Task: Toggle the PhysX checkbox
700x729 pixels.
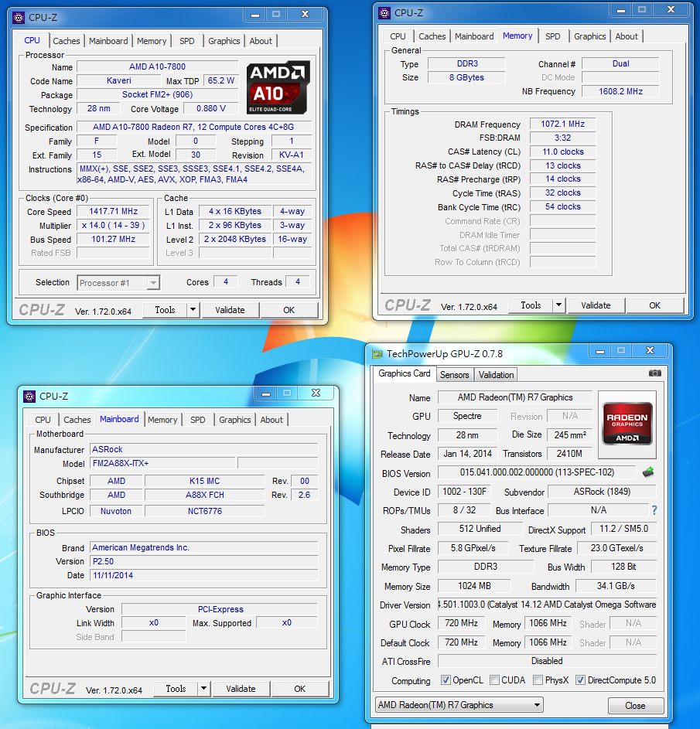Action: (538, 680)
